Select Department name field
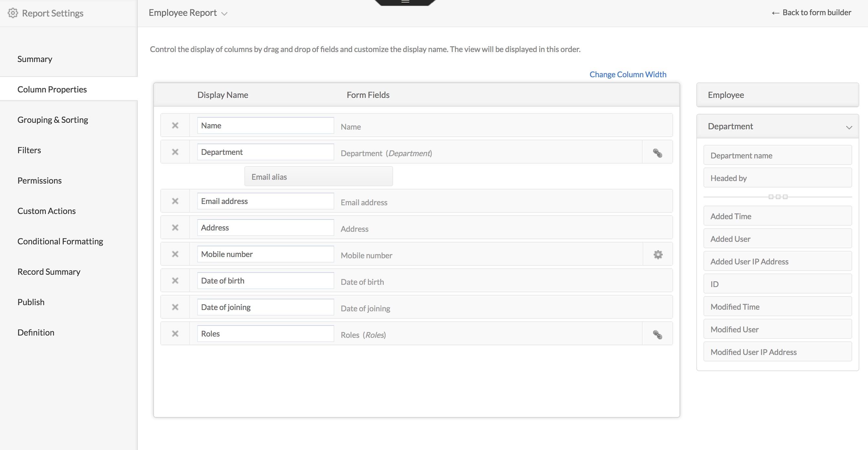Screen dimensions: 868x450 click(x=777, y=155)
